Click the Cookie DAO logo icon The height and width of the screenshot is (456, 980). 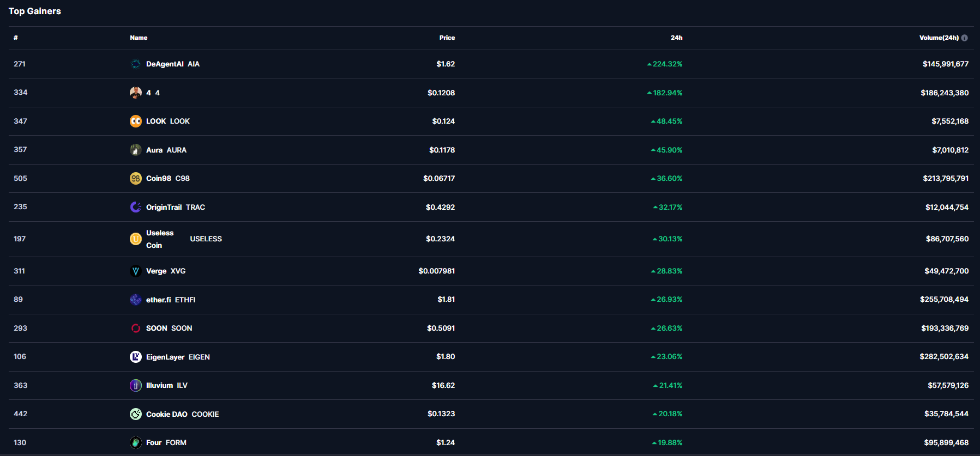[135, 414]
